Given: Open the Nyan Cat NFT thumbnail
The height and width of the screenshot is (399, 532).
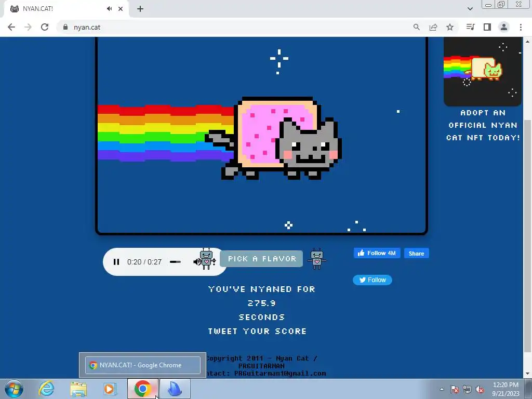Looking at the screenshot, I should pos(483,72).
